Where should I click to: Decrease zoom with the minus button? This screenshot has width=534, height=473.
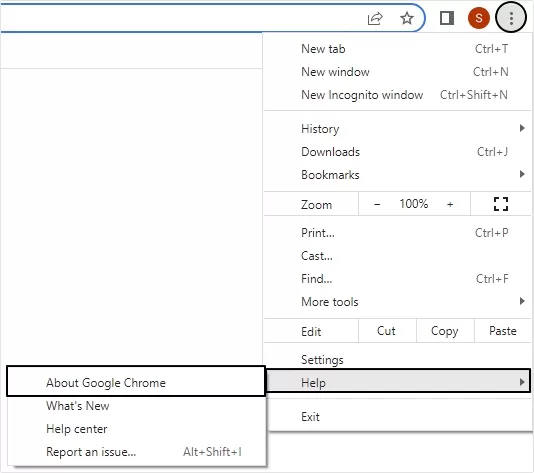click(377, 204)
